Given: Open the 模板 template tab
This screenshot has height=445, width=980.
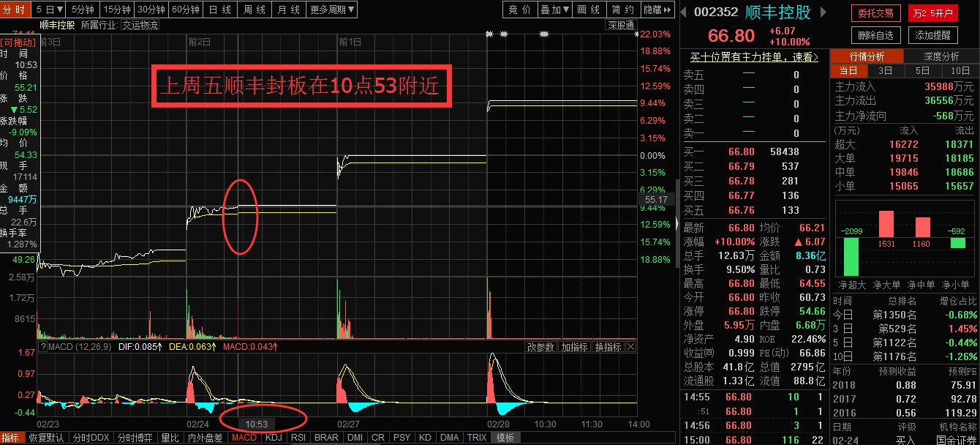Looking at the screenshot, I should (x=505, y=438).
